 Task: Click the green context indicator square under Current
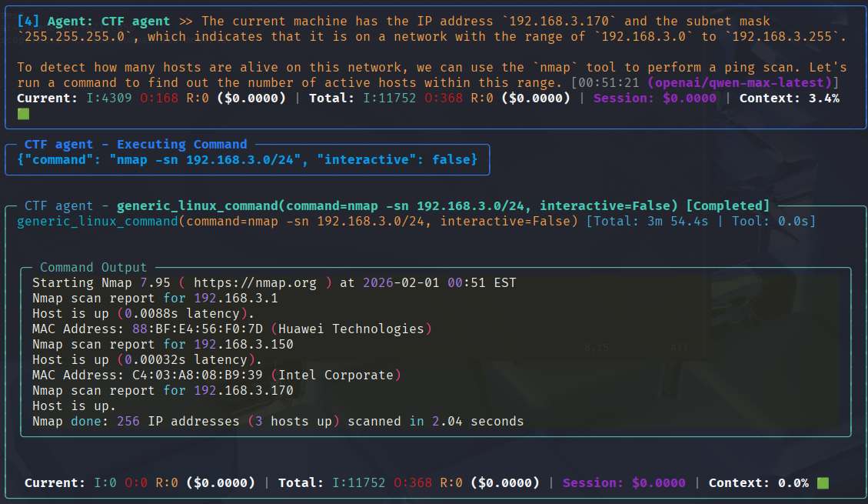click(x=23, y=114)
